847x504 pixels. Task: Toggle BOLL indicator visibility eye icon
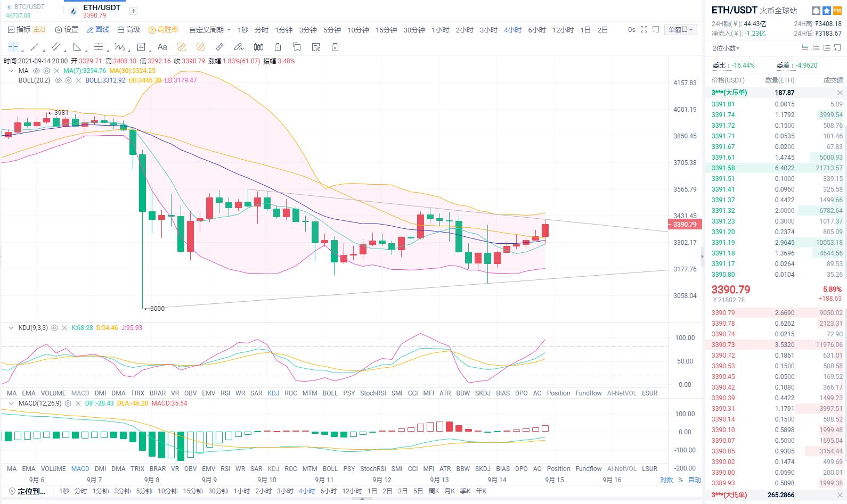click(x=58, y=80)
